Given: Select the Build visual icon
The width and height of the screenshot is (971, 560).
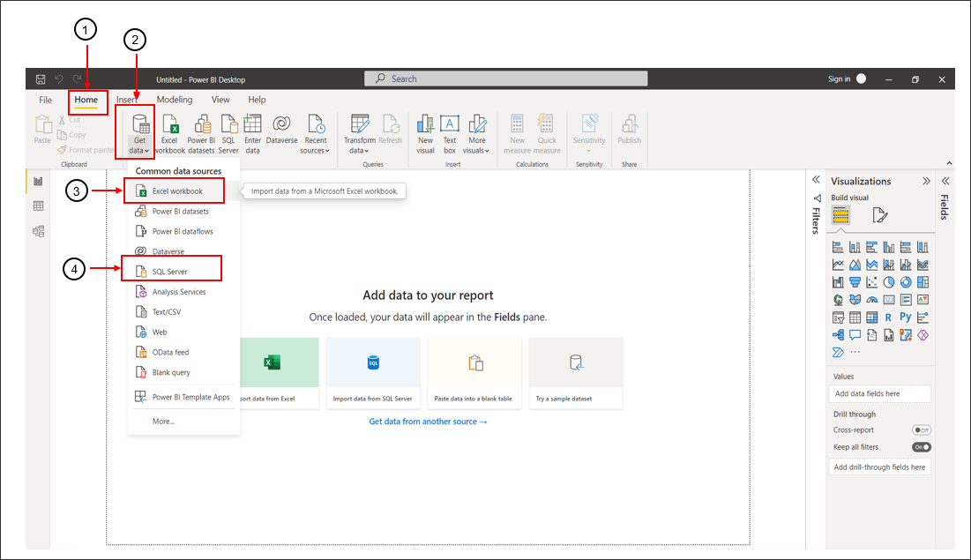Looking at the screenshot, I should pos(840,215).
